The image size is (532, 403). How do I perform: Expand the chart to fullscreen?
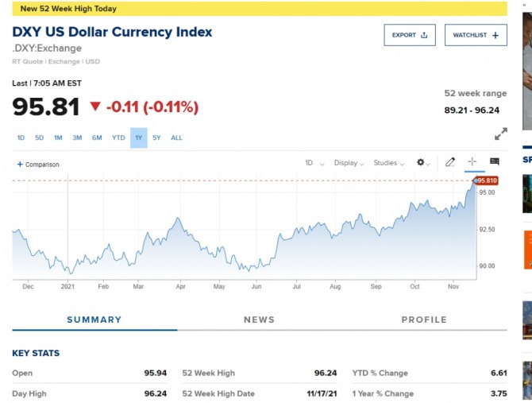pos(500,134)
